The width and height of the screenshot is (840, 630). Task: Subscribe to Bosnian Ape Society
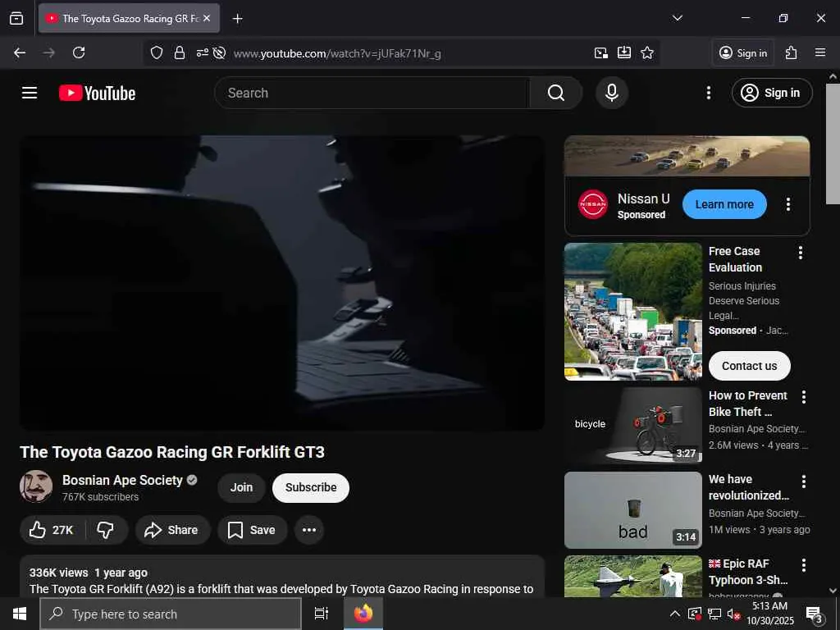click(311, 487)
